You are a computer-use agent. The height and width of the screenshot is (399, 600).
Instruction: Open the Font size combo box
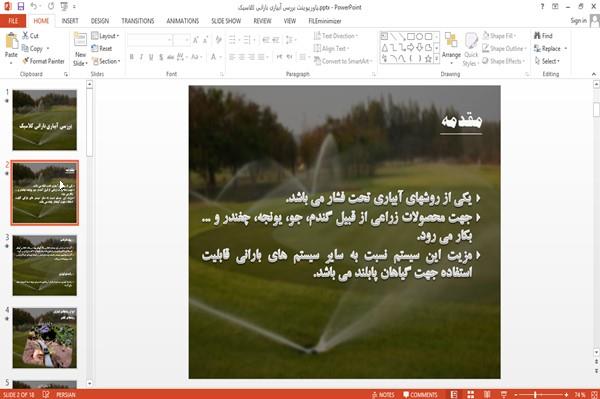click(x=181, y=40)
